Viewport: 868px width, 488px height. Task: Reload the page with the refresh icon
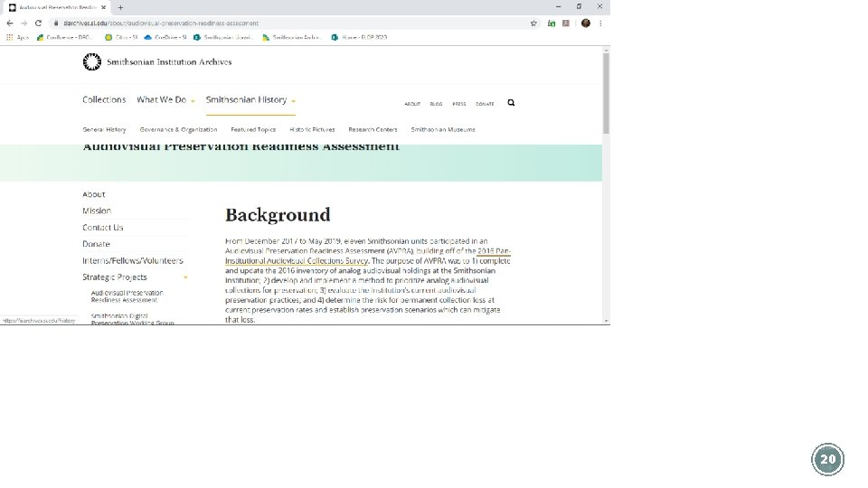point(38,23)
